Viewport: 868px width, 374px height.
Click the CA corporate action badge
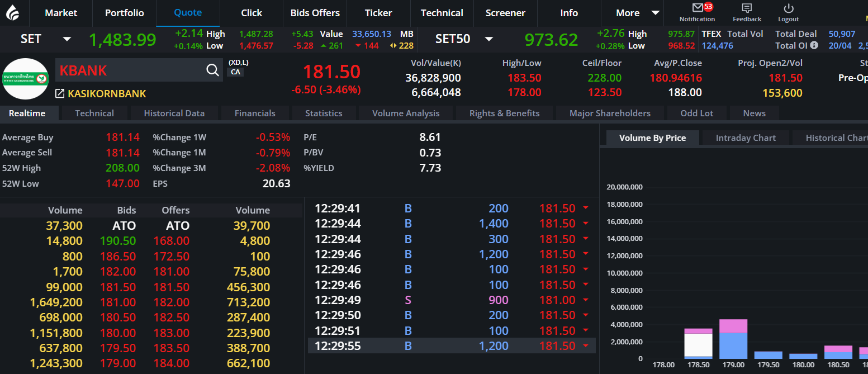[236, 72]
